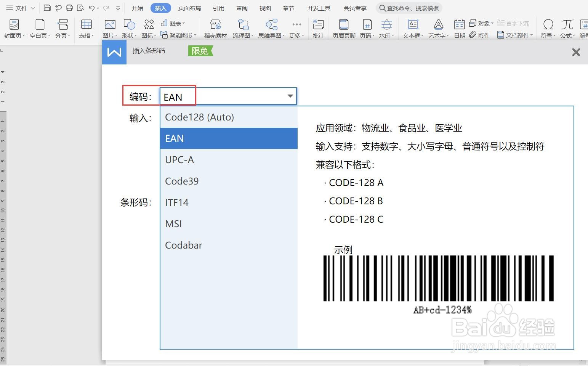Open the shapes (形状) tool

pos(130,29)
